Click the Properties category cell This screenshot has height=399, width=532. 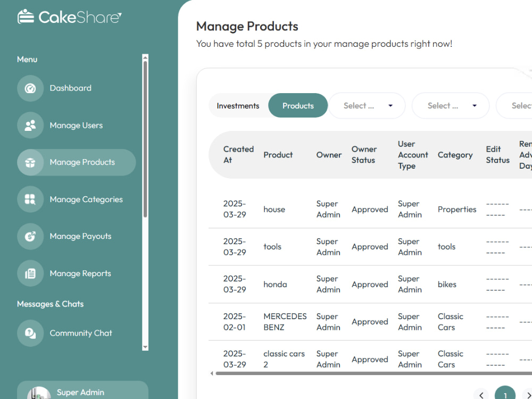point(457,209)
